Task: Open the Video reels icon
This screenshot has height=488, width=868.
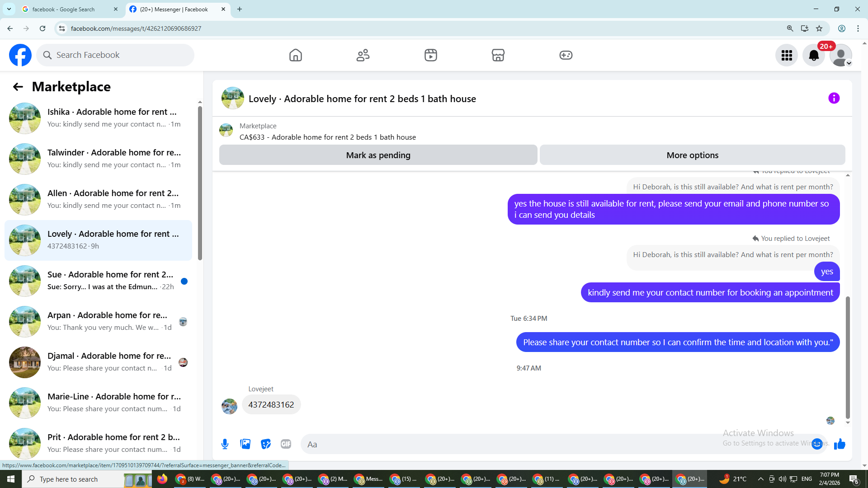Action: point(430,55)
